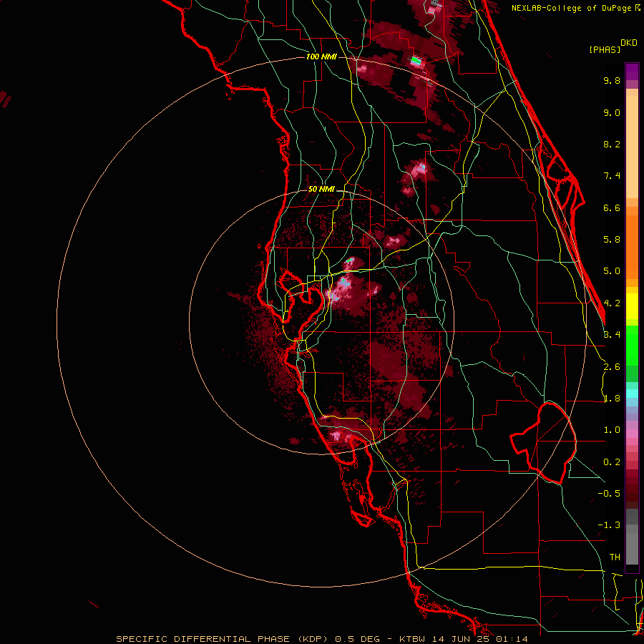Click the 50 NMI range ring label

321,190
